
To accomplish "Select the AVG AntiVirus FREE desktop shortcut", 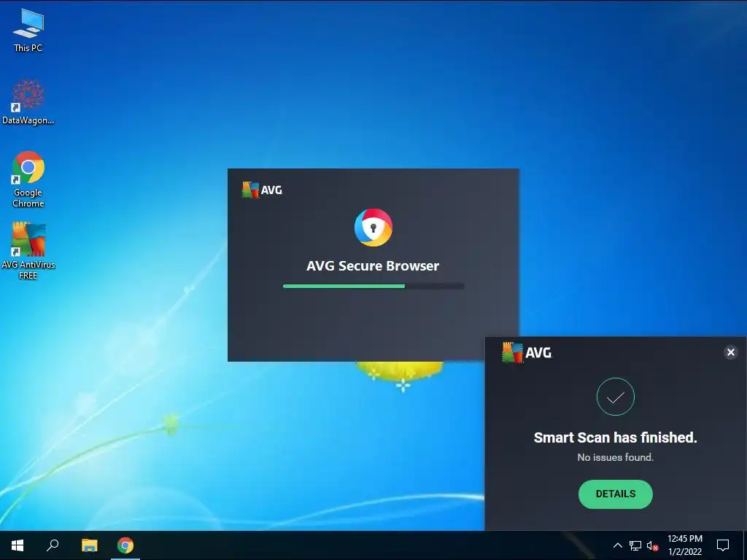I will [28, 251].
